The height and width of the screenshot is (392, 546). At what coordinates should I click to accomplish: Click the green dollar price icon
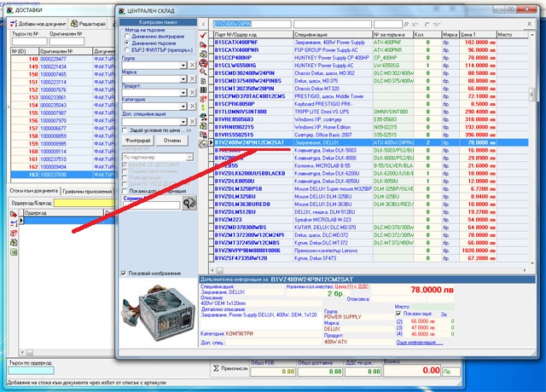pos(203,108)
